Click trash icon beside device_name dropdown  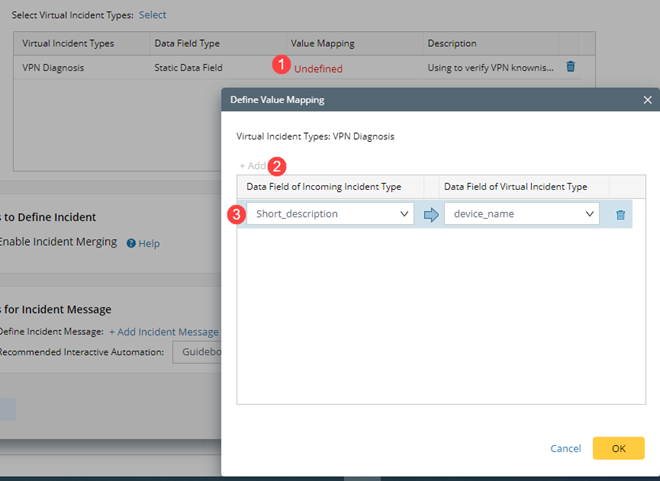click(x=620, y=214)
